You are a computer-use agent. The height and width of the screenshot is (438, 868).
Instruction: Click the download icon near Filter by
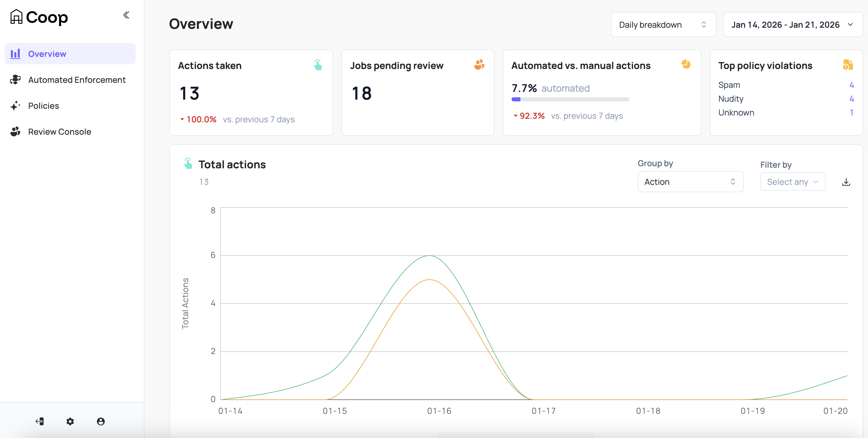[846, 182]
